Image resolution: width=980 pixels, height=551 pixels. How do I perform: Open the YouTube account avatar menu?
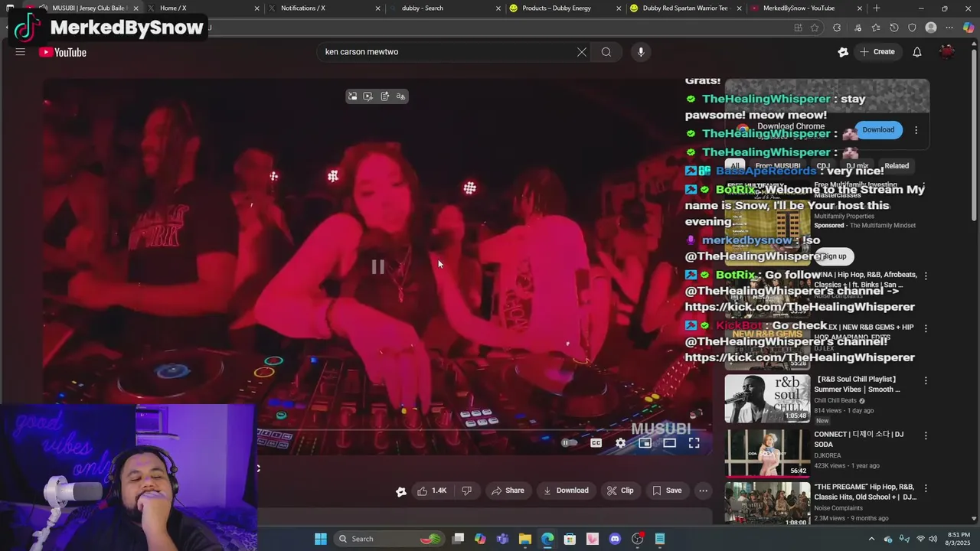(948, 52)
